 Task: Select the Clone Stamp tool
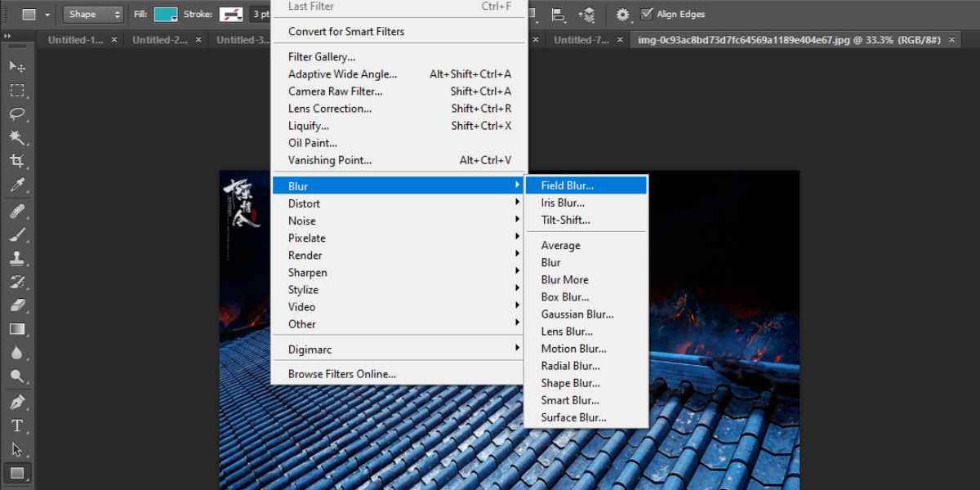pos(17,258)
